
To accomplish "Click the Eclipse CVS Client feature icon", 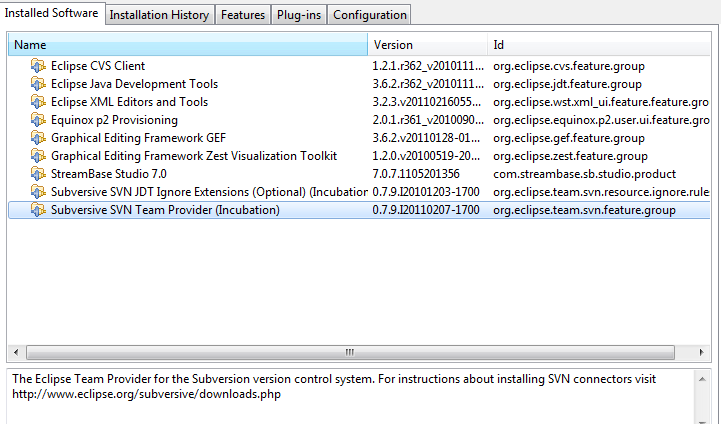I will [x=38, y=66].
